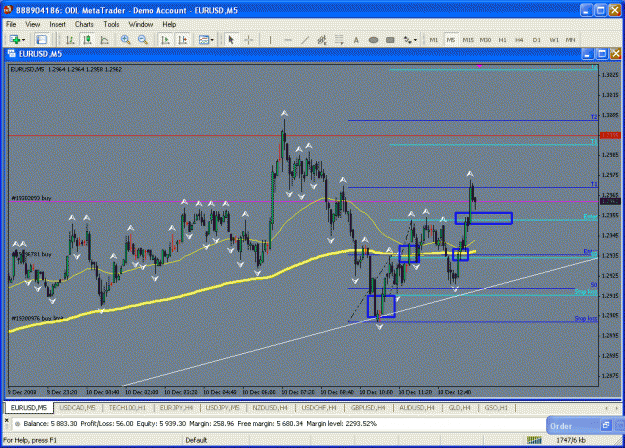Open the View menu
The width and height of the screenshot is (625, 448).
tap(33, 24)
